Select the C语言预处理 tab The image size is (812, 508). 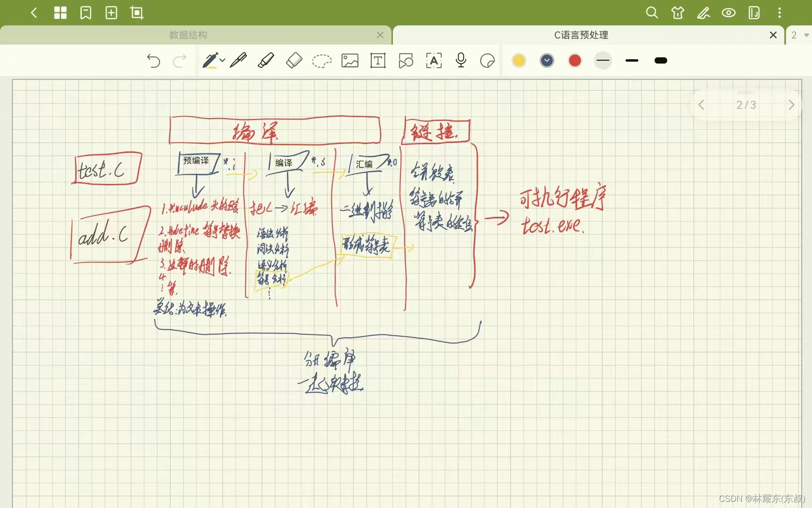point(581,35)
